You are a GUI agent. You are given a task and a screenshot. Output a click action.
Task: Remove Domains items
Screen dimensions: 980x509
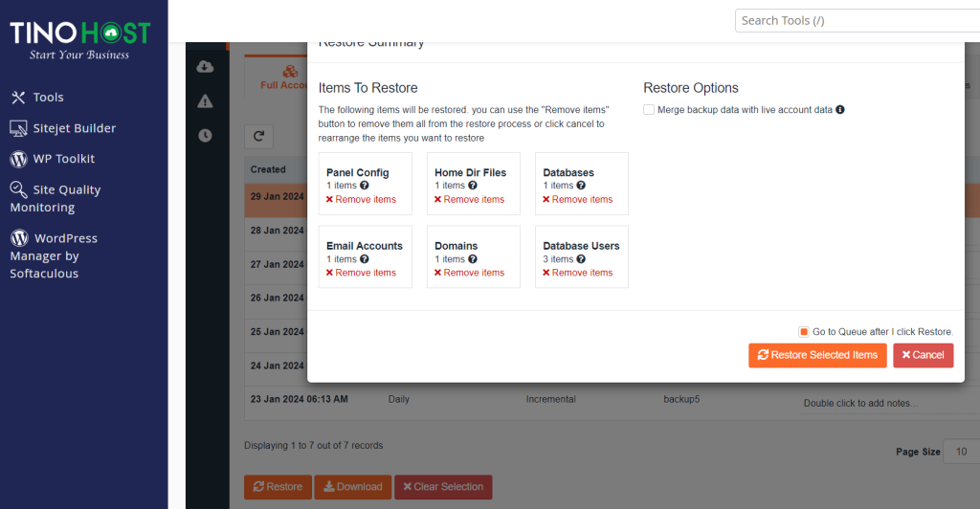coord(469,273)
